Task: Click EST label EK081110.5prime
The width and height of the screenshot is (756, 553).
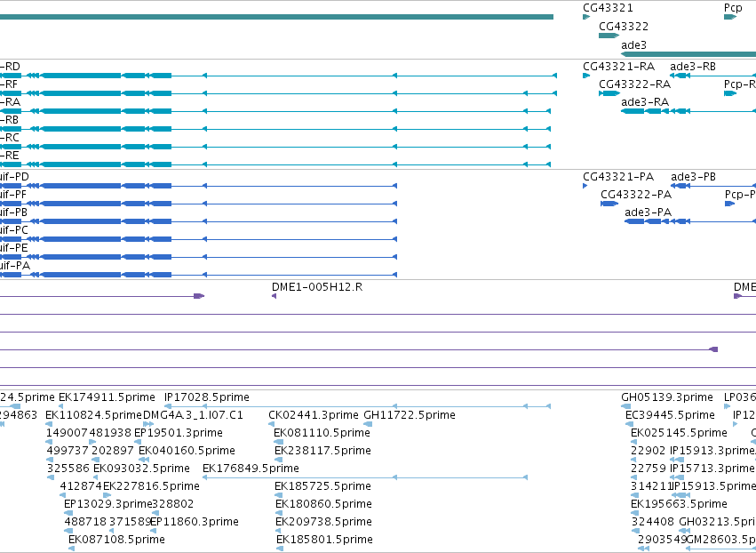Action: coord(322,433)
